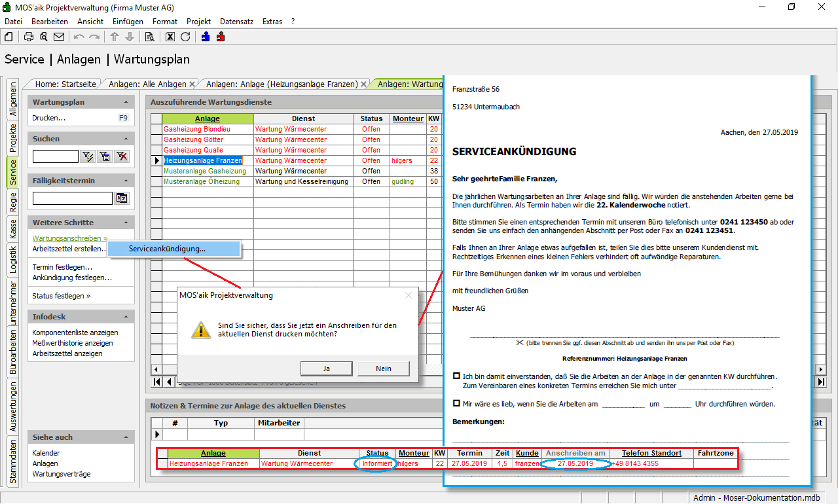Open the calendar picker for Fälligkeitstermin

coord(122,198)
